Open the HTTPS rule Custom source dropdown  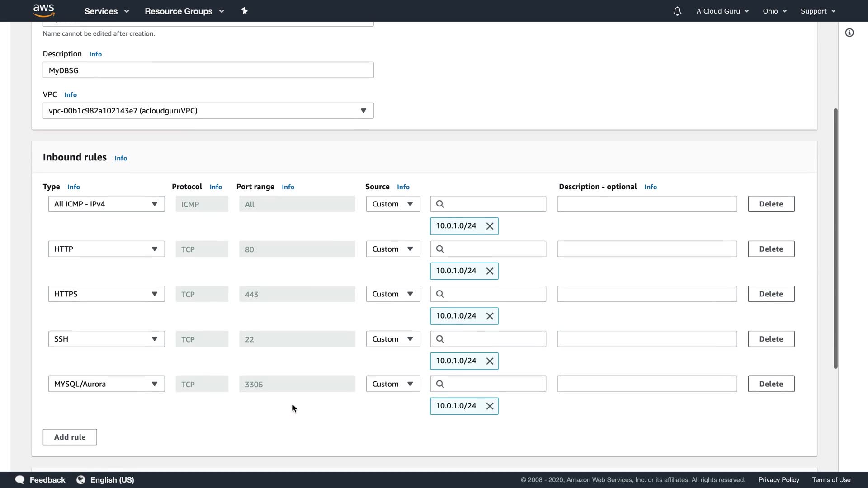click(393, 294)
